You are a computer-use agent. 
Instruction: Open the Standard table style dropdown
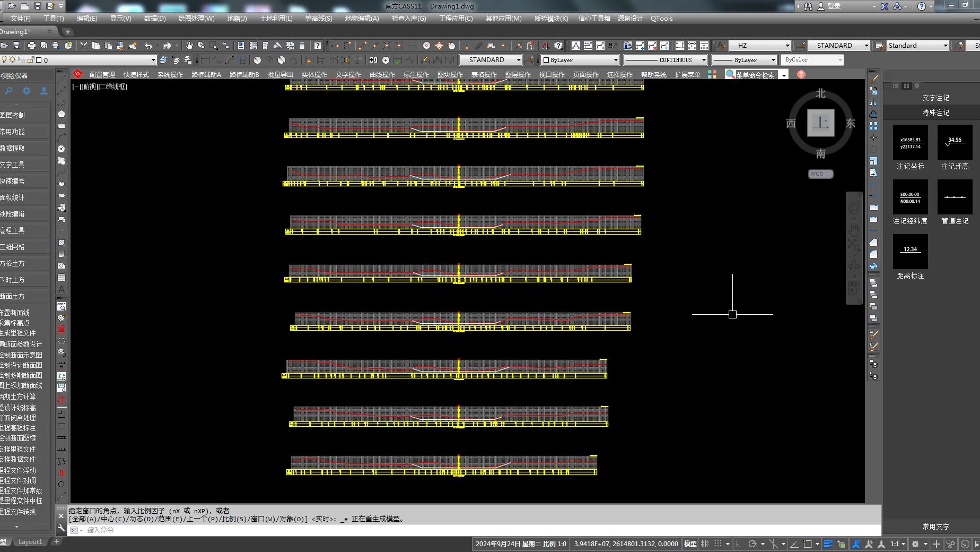[945, 46]
